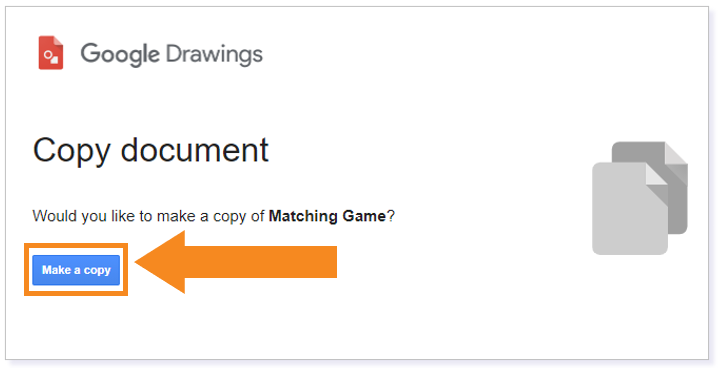The image size is (719, 368).
Task: Click the Copy document heading
Action: tap(150, 152)
